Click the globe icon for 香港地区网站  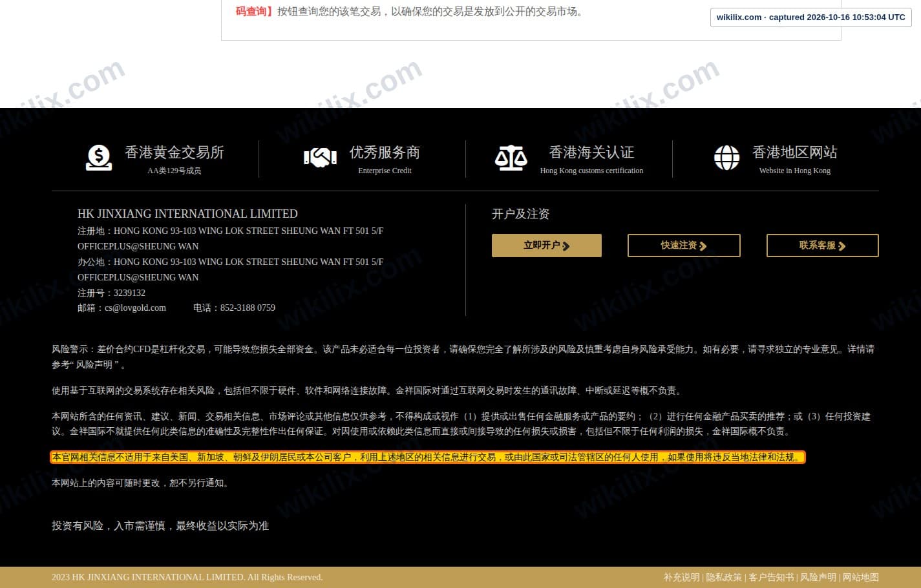coord(726,158)
